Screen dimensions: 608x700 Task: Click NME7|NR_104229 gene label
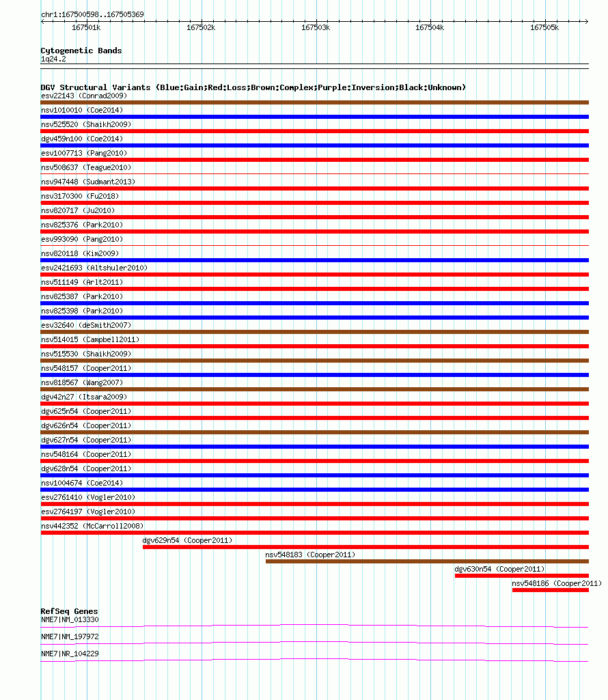70,654
